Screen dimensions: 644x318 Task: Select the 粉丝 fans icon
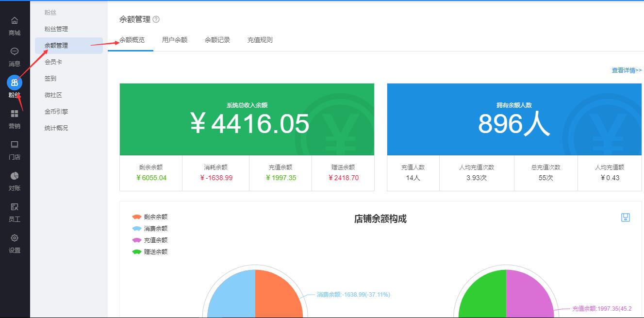click(x=15, y=83)
